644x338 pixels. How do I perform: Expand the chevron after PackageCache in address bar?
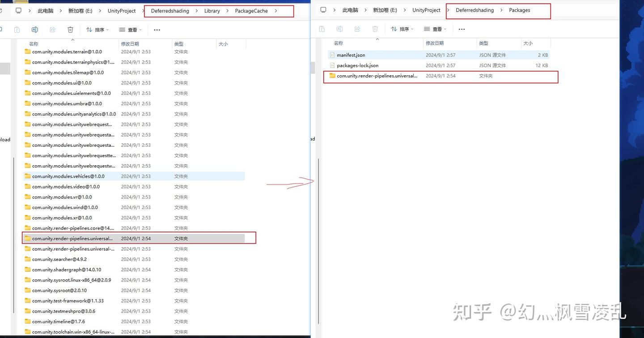pos(276,11)
